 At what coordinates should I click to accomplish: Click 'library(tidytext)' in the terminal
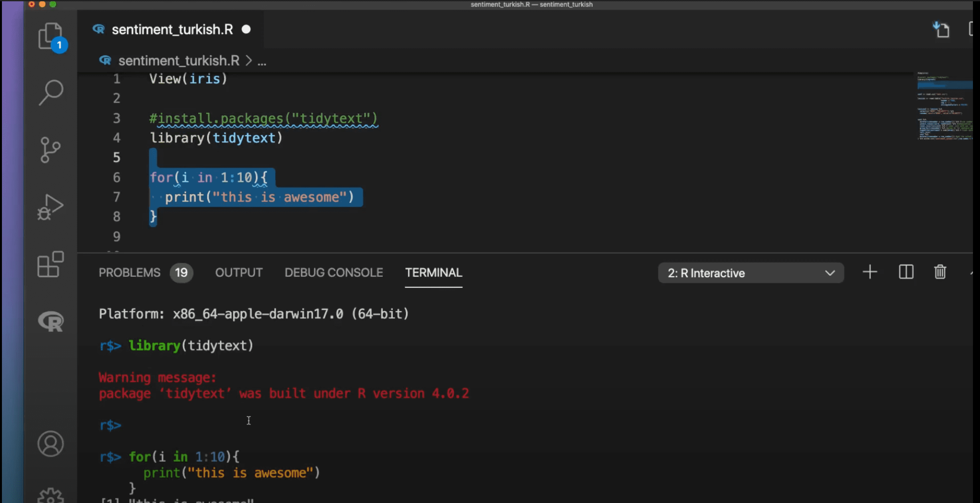click(x=191, y=346)
